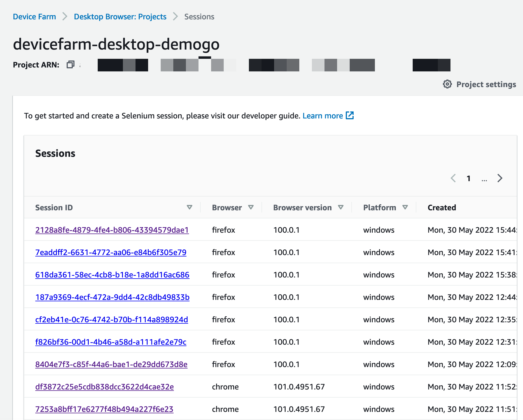
Task: Open session f826bf36-00d1-4b46-a58d-a111afe2e79c
Action: [x=111, y=342]
